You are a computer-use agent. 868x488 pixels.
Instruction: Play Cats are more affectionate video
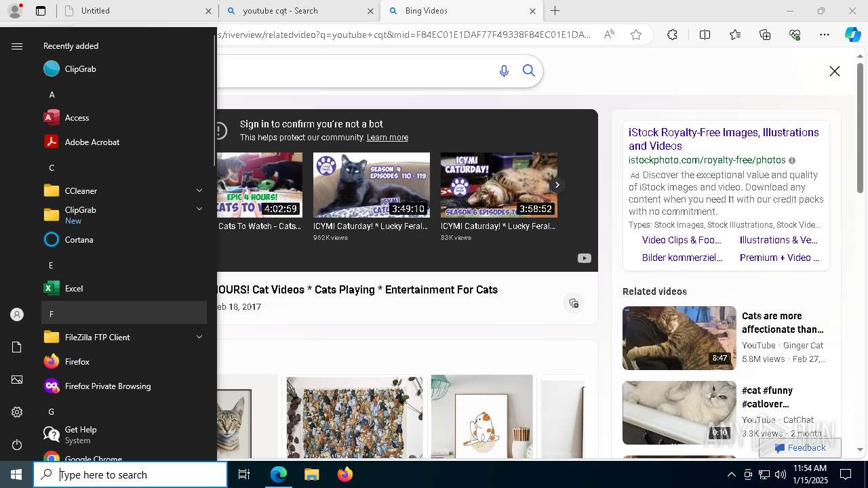click(679, 338)
